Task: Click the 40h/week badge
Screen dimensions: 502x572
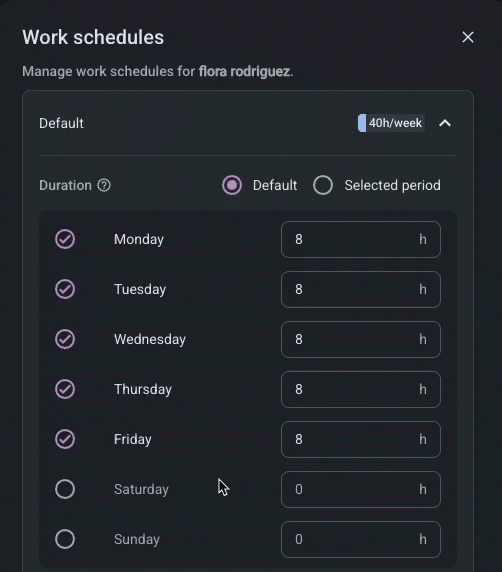Action: tap(391, 123)
